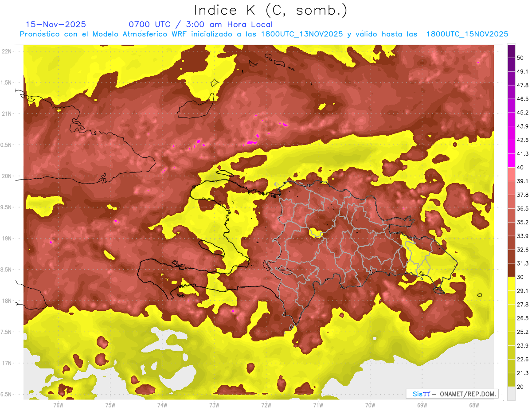Click the "74W" longitude label

click(x=162, y=405)
